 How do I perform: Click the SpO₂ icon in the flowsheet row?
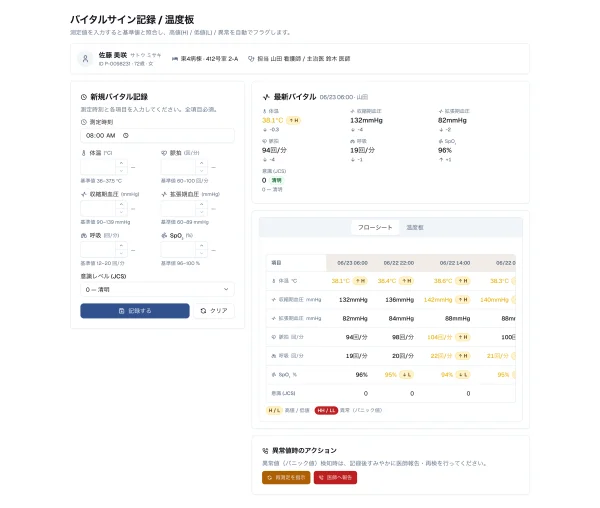point(274,374)
